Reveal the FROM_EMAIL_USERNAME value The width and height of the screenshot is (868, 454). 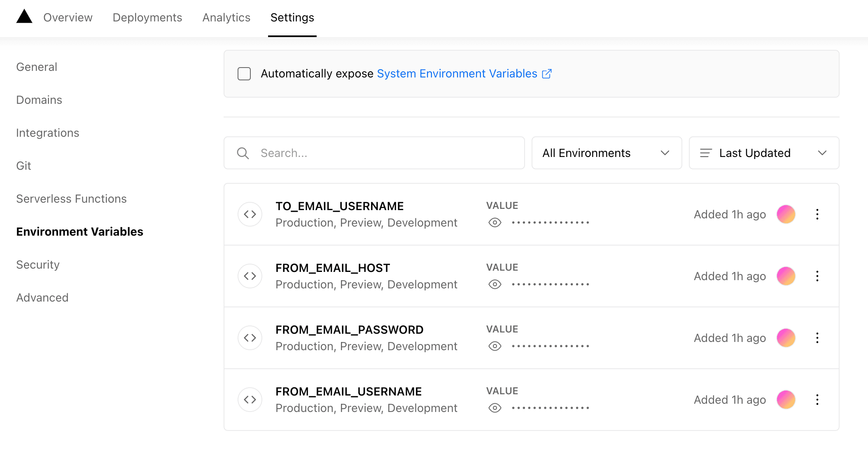pyautogui.click(x=495, y=408)
